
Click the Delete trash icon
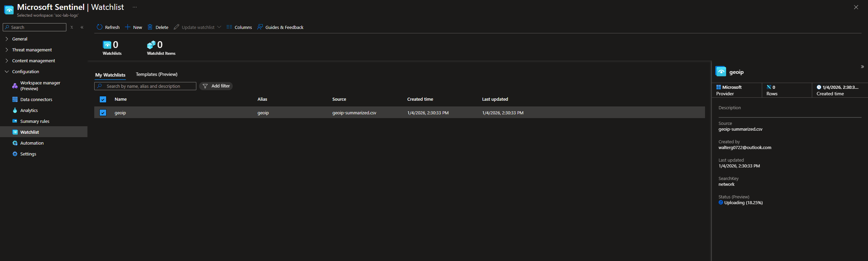tap(150, 27)
